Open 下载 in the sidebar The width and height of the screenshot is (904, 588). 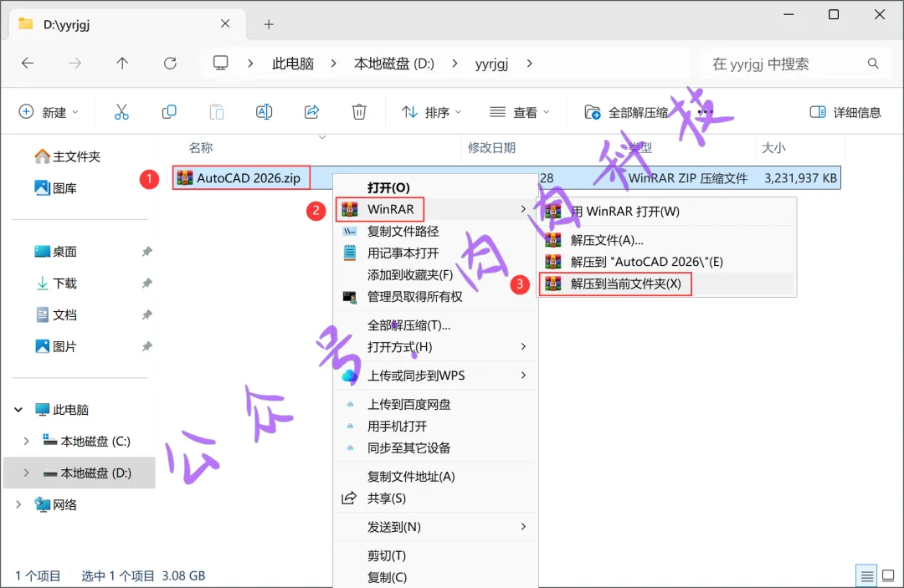(56, 283)
